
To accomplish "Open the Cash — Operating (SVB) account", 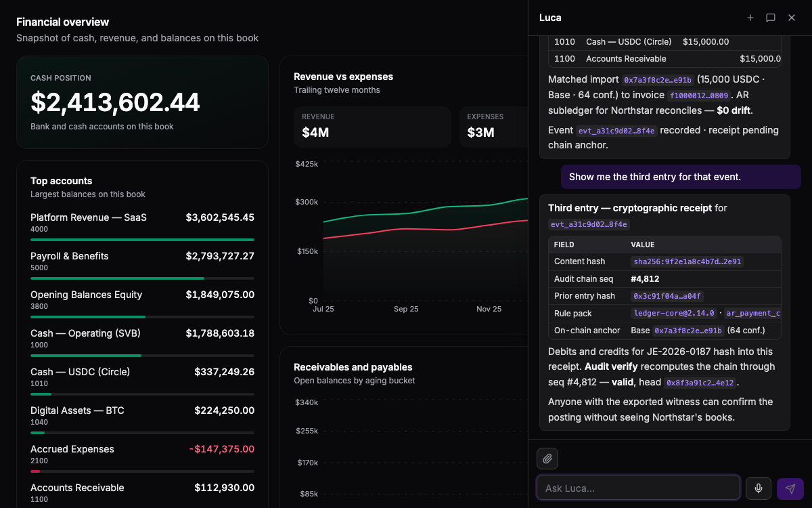I will pos(142,342).
